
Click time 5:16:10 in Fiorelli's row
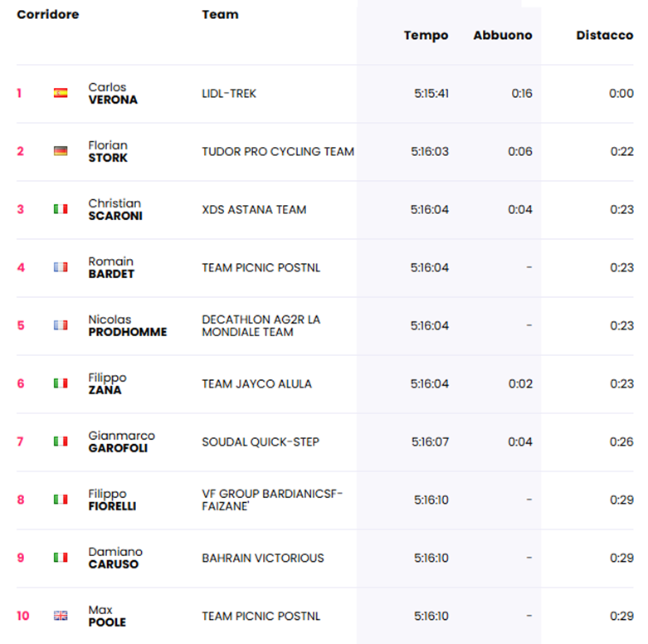point(431,500)
